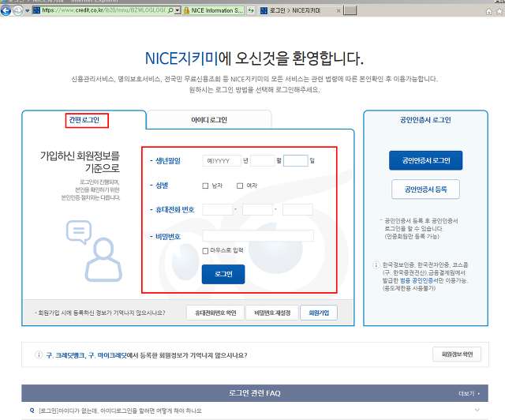
Task: Click the Q icon of the first FAQ
Action: 32,411
